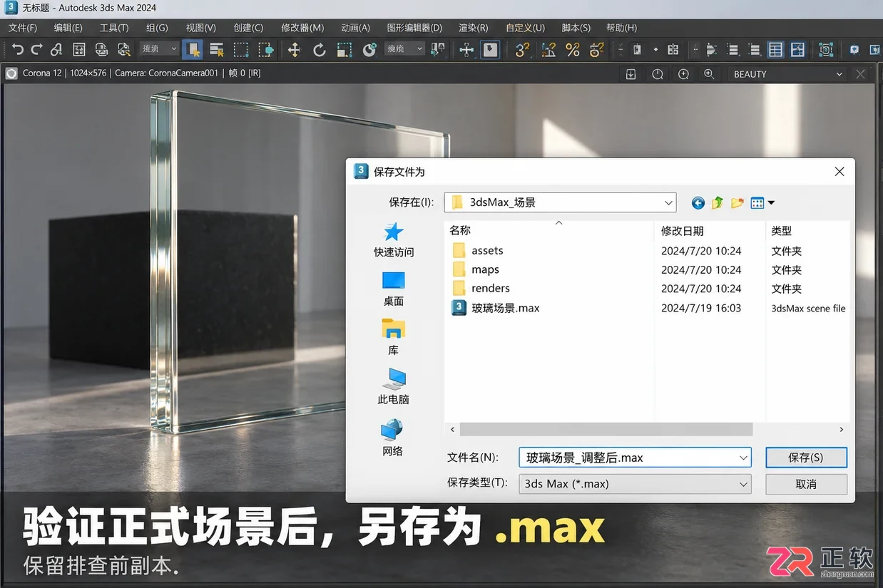Select the file 玻璃场景.max
The width and height of the screenshot is (883, 588).
coord(506,308)
